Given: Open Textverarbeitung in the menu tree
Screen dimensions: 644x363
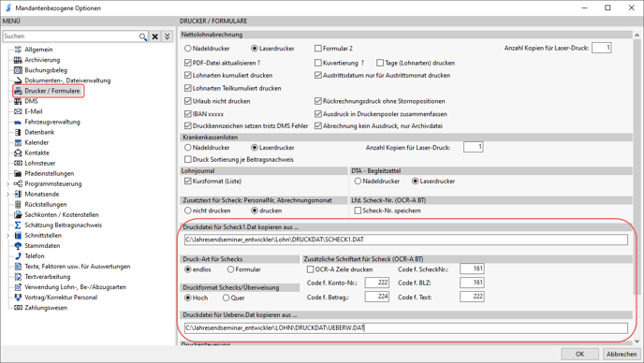Looking at the screenshot, I should [47, 277].
